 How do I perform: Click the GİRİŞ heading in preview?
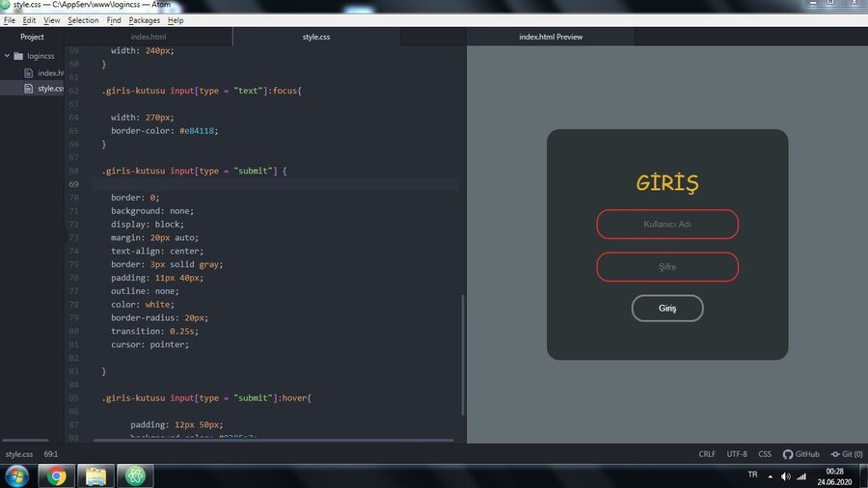(x=667, y=183)
